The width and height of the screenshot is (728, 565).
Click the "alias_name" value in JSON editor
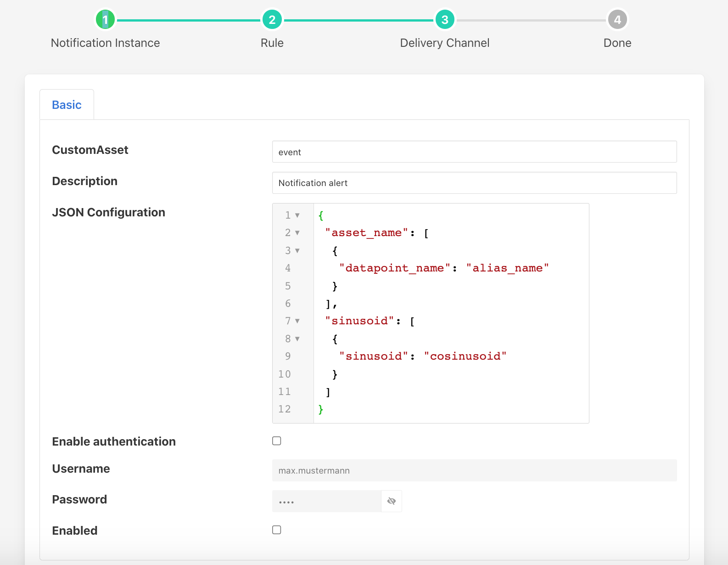[x=507, y=268]
